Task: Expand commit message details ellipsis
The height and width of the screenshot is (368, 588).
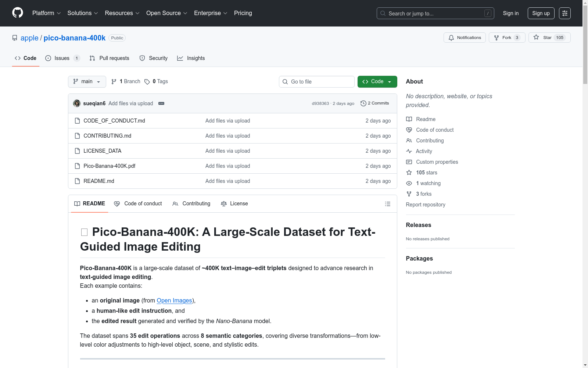Action: point(161,103)
